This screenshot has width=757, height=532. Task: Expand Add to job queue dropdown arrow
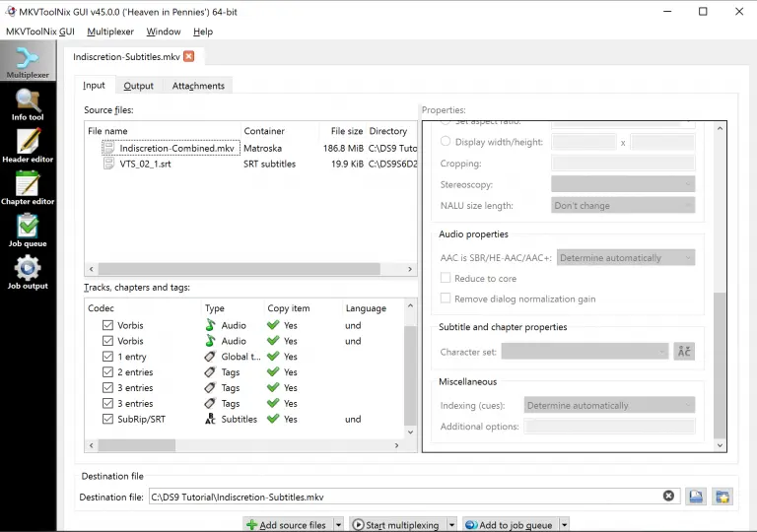[x=565, y=524]
